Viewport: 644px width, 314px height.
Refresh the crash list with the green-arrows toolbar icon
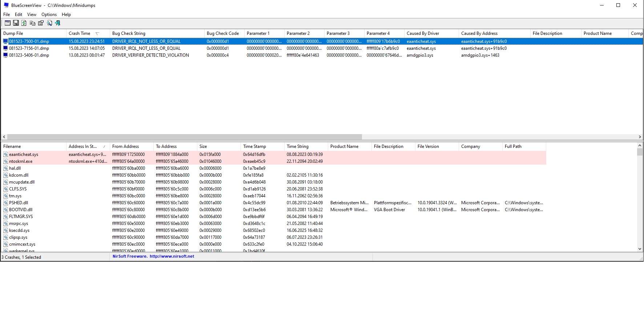[x=24, y=23]
